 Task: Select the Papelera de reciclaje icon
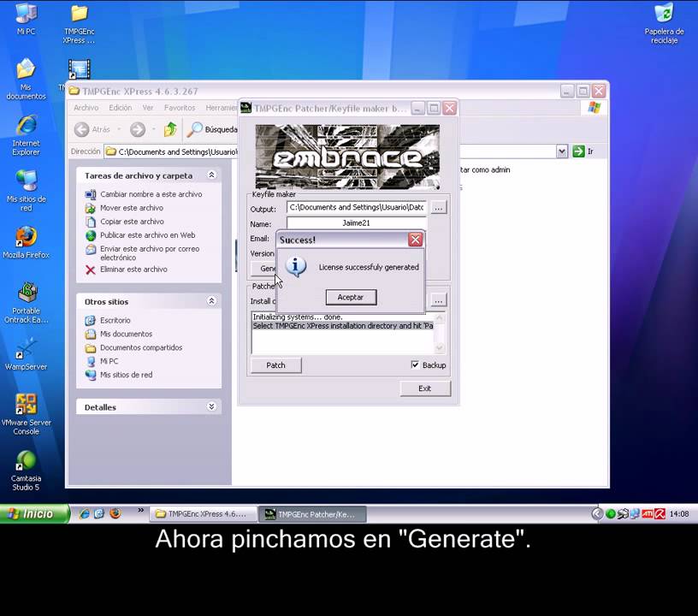[664, 23]
